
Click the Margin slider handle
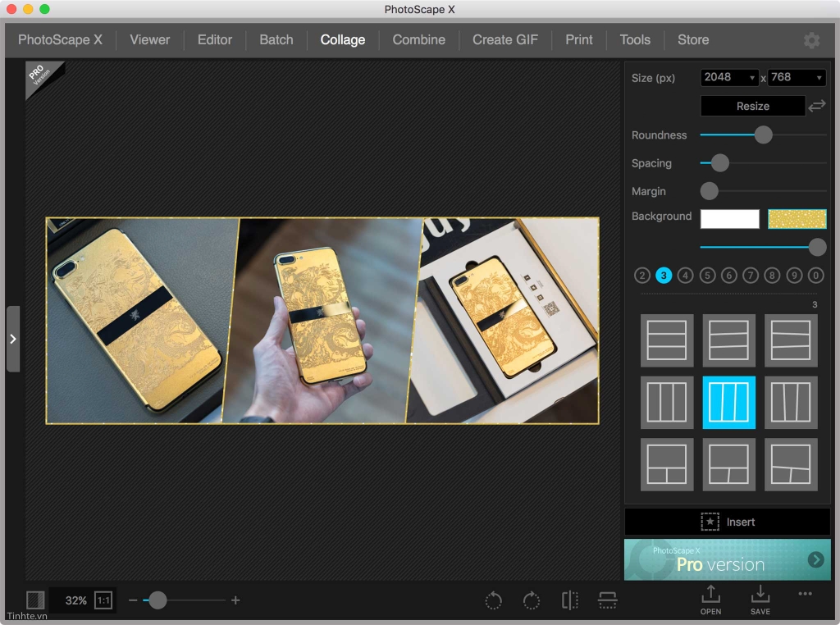pos(710,190)
